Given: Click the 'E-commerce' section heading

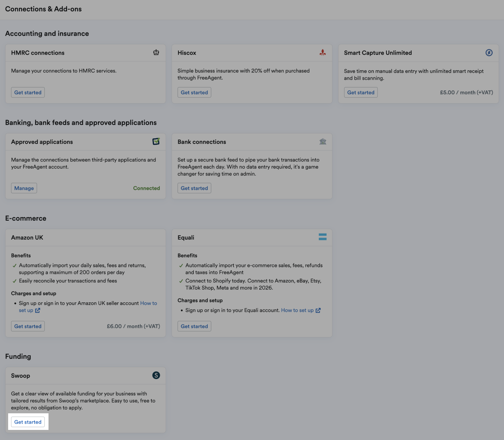Looking at the screenshot, I should point(26,218).
